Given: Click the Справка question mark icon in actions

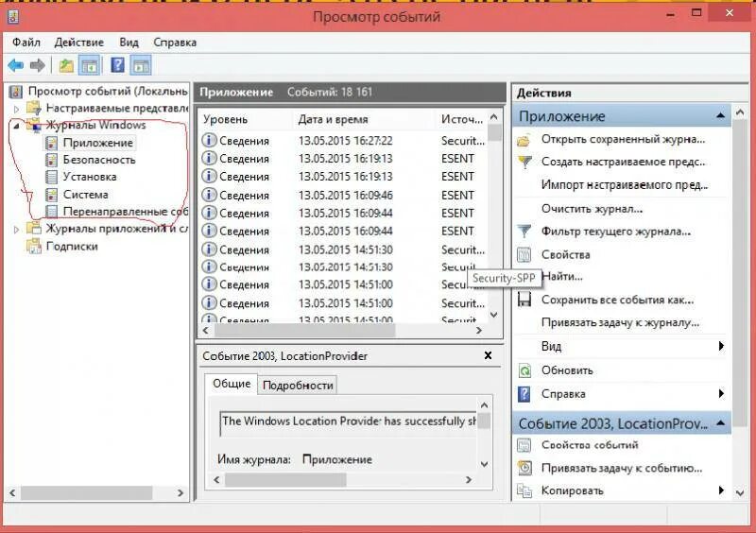Looking at the screenshot, I should click(524, 393).
